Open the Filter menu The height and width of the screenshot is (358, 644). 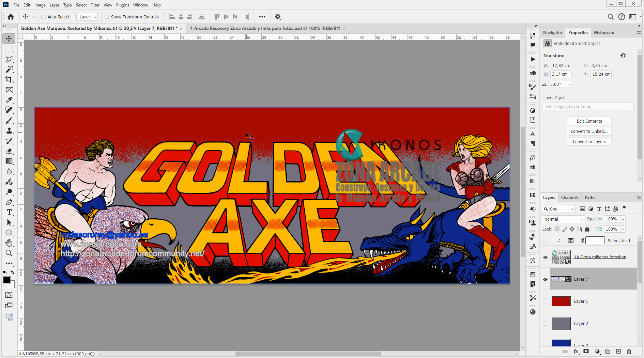point(95,5)
